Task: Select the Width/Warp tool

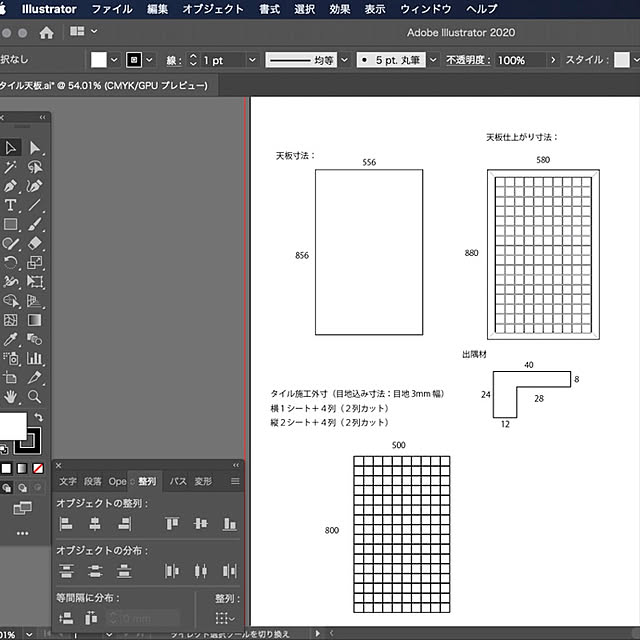Action: (11, 282)
